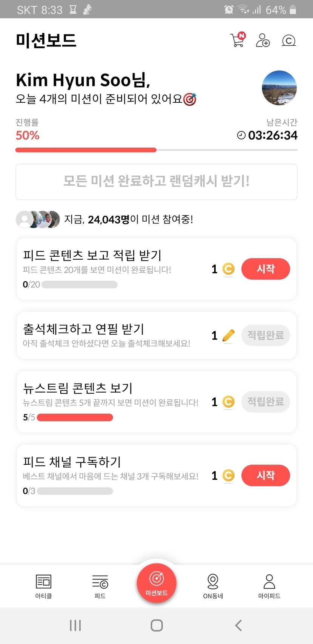Tap 적립완료 on the 뉴스트림 콘텐츠 mission
Viewport: 313px width, 644px height.
pos(265,402)
